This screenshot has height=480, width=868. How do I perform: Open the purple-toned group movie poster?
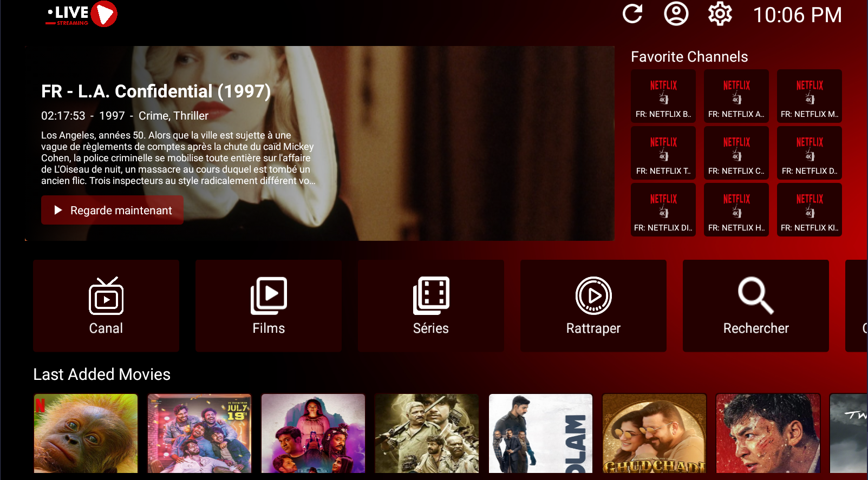pyautogui.click(x=314, y=433)
